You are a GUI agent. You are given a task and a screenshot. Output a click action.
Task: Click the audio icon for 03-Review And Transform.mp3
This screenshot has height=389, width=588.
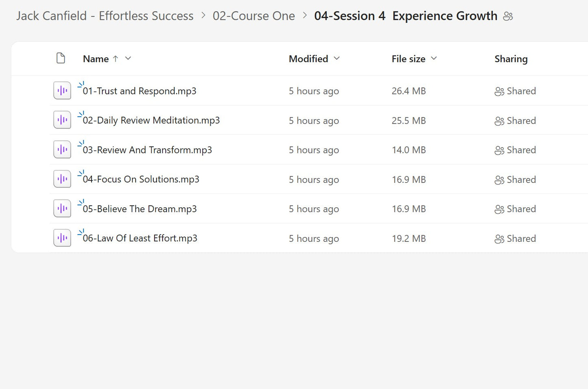[x=62, y=149]
